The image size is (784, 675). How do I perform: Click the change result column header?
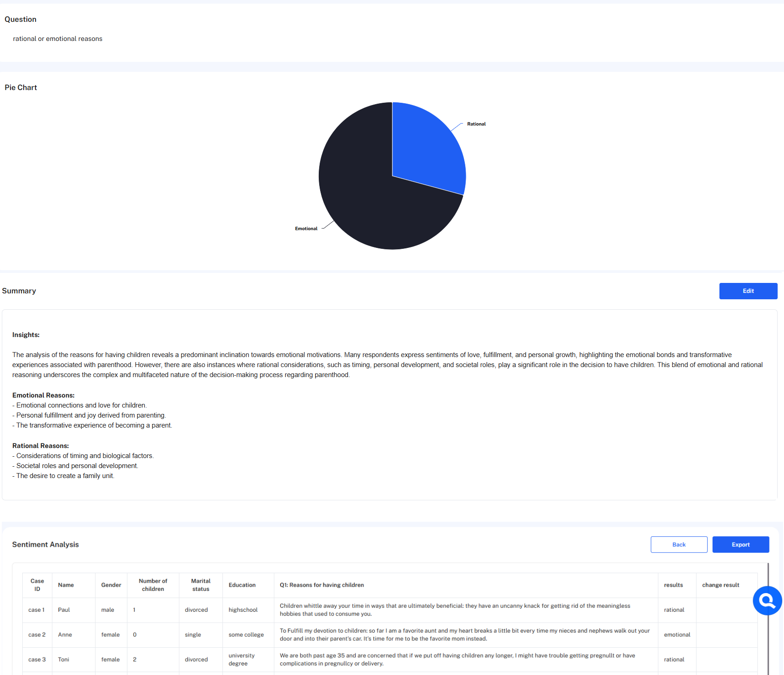point(727,585)
